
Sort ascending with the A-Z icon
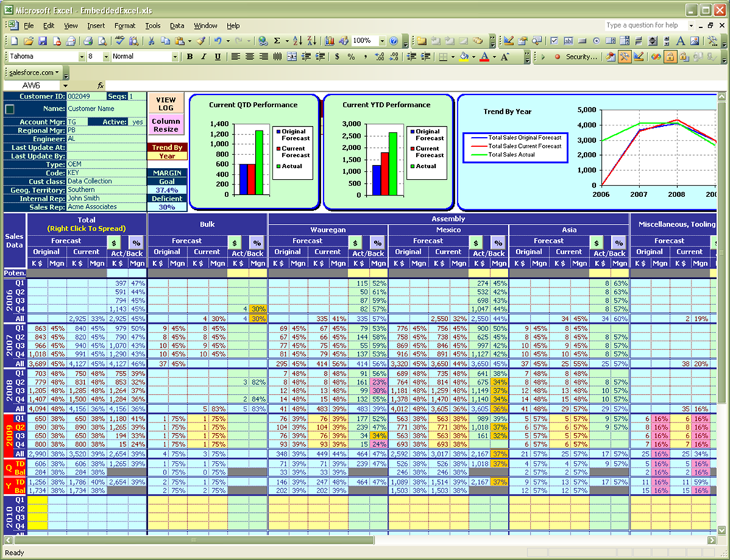(x=297, y=41)
